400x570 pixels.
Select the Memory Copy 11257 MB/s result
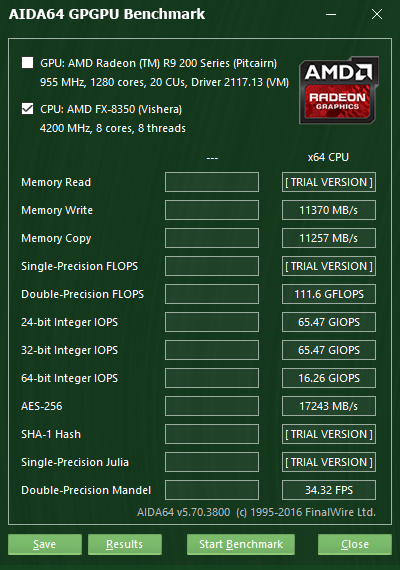[329, 238]
